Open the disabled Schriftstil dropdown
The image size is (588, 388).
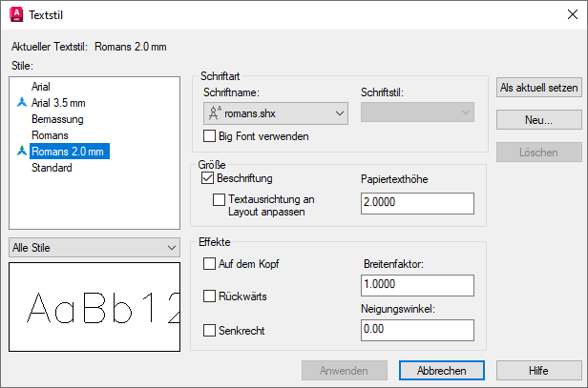point(417,112)
